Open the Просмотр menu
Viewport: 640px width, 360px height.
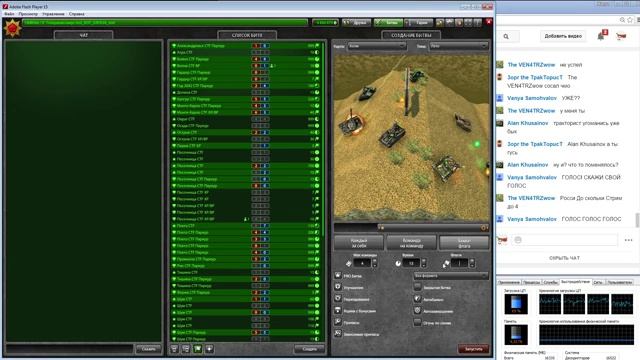28,14
